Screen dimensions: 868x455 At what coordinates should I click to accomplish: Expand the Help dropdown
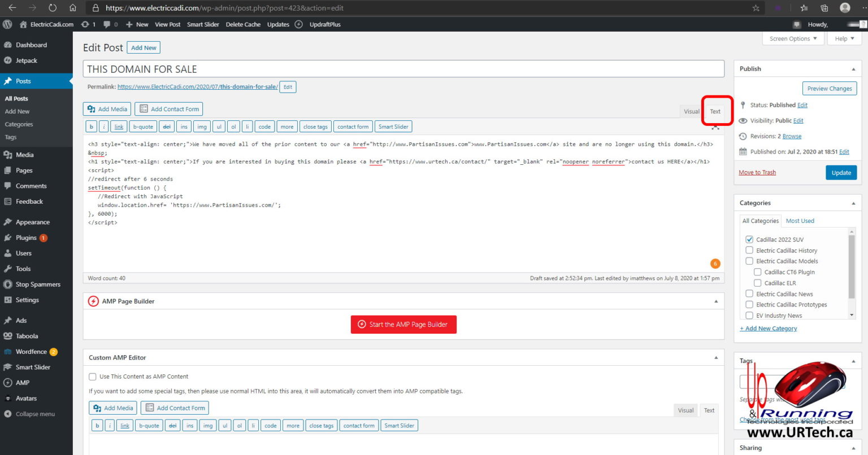[844, 38]
